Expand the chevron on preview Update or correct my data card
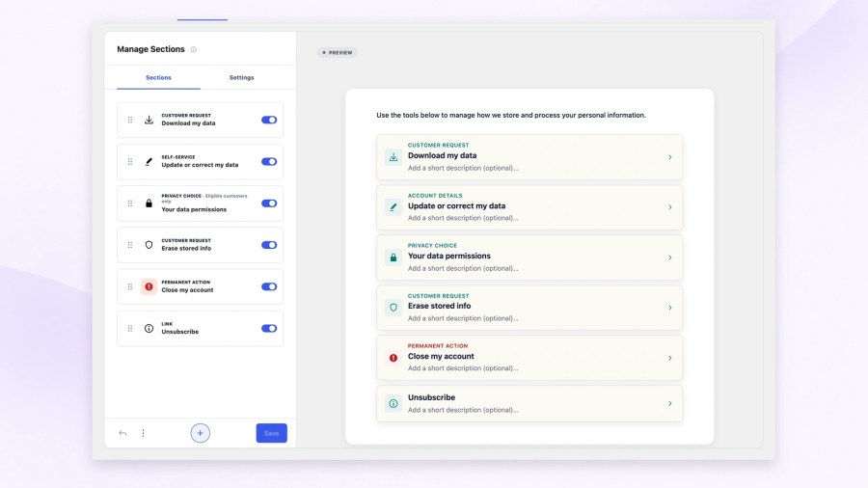 click(x=670, y=207)
